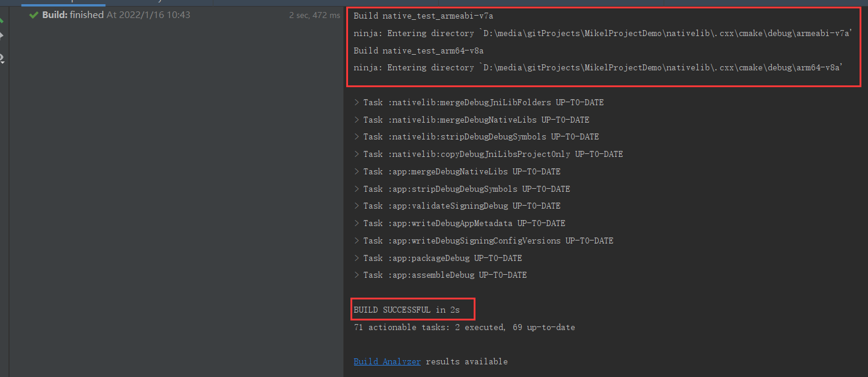Click the gray arrow icon in the sidebar strip
The image size is (868, 377).
click(2, 36)
